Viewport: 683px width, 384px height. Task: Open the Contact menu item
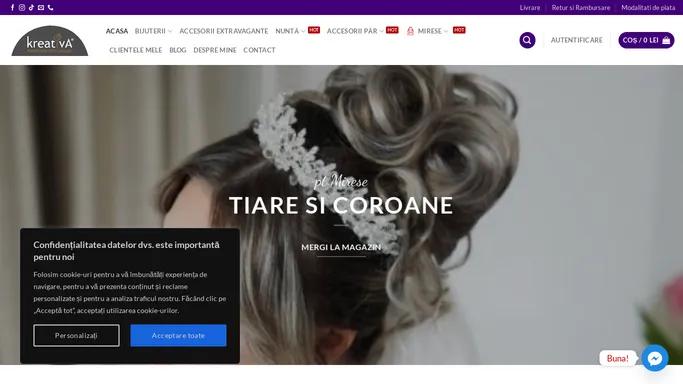tap(259, 50)
